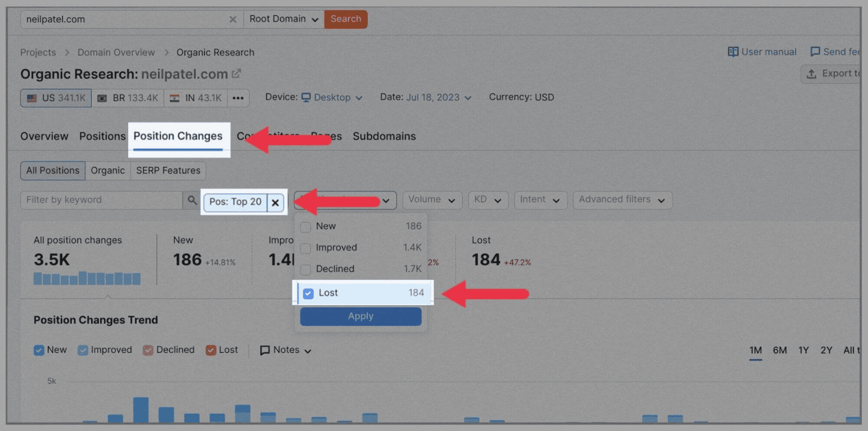The image size is (868, 431).
Task: Remove the Pos: Top 20 filter
Action: coord(276,202)
